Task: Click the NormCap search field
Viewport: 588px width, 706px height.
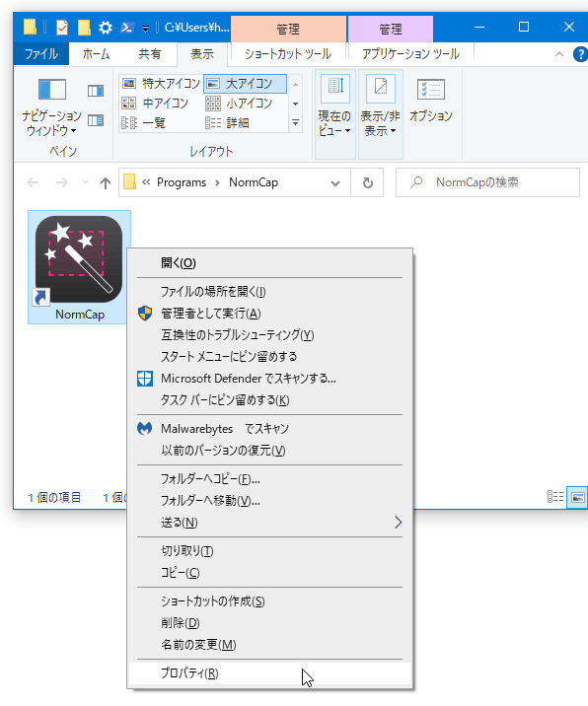Action: 487,182
